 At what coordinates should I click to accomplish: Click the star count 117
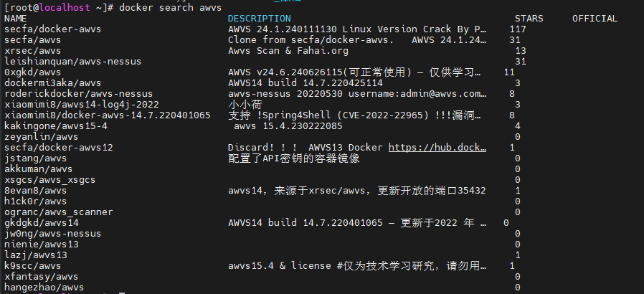point(517,29)
